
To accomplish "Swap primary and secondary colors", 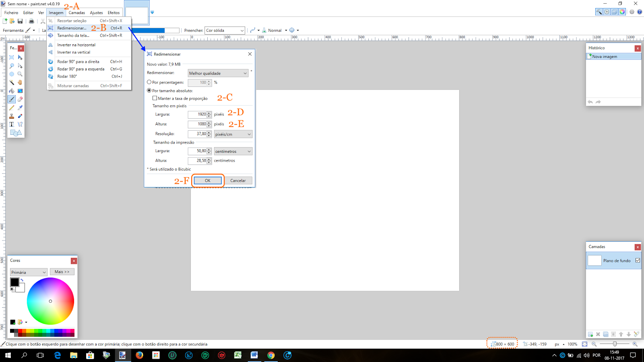I will [x=22, y=280].
